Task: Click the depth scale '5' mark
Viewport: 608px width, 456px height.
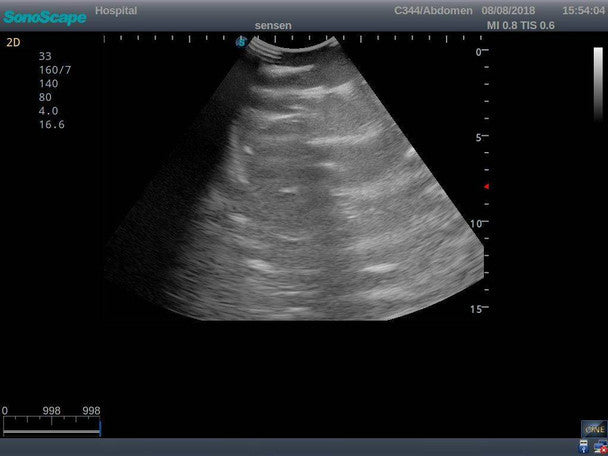Action: tap(479, 137)
